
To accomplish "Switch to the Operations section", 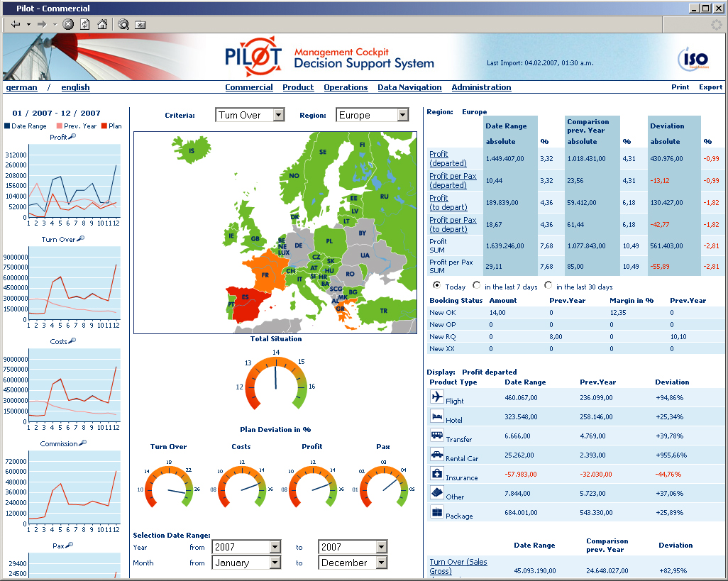I will coord(346,87).
